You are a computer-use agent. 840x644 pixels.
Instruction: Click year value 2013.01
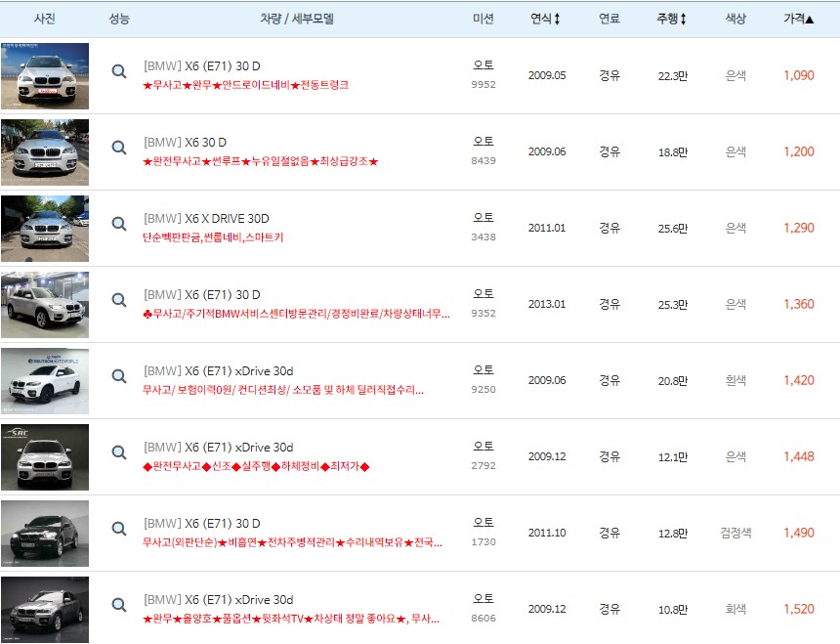tap(547, 304)
